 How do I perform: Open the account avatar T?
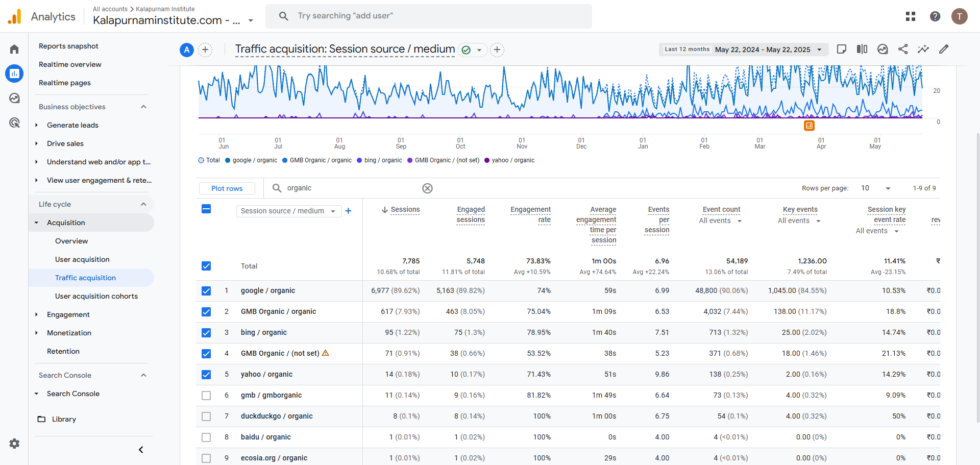coord(960,16)
